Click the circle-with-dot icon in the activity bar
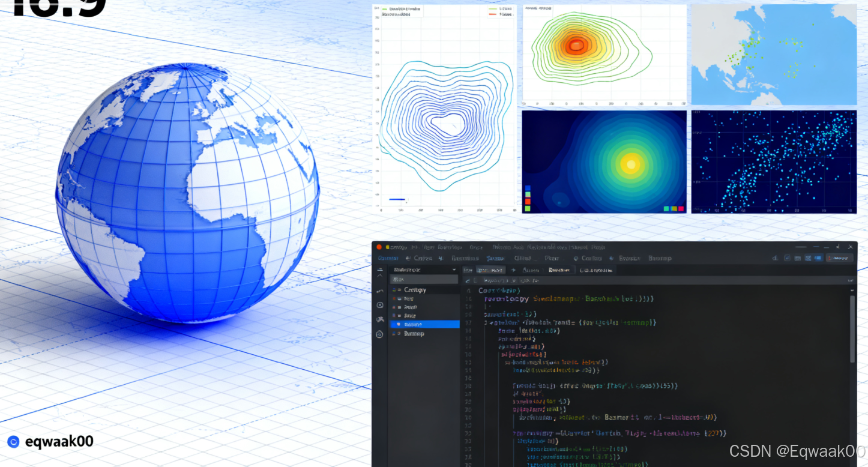The width and height of the screenshot is (868, 467). click(x=379, y=305)
